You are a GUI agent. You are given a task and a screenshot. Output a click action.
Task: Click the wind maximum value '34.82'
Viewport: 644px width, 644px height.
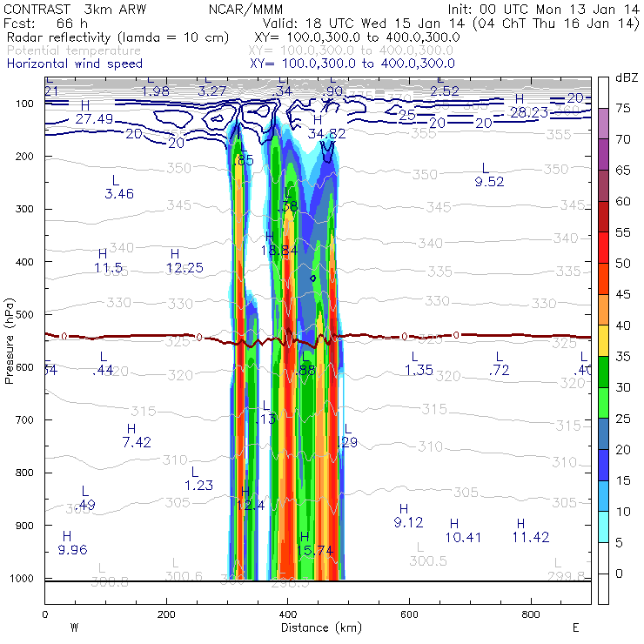[x=327, y=134]
